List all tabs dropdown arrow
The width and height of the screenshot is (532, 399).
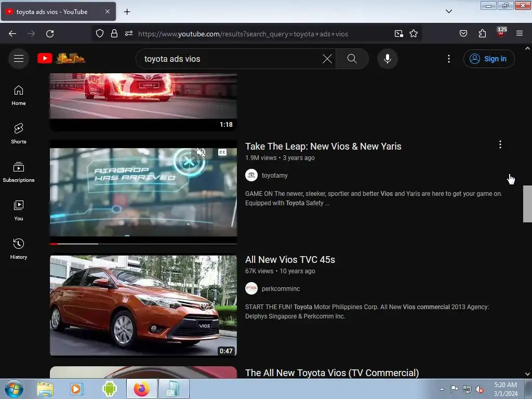point(448,11)
